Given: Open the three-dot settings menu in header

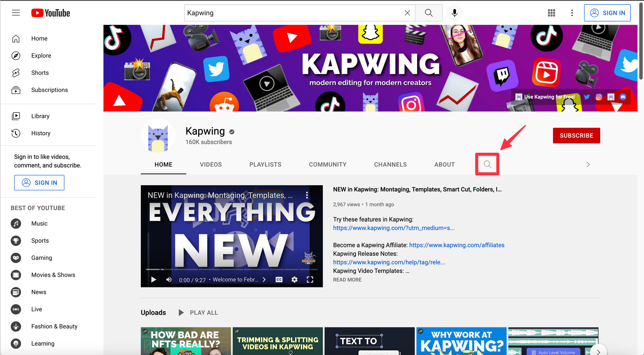Looking at the screenshot, I should point(572,13).
